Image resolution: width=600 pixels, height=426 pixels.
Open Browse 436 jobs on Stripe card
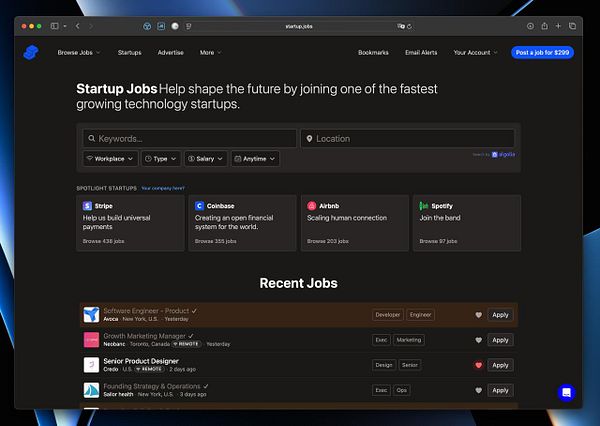coord(103,241)
